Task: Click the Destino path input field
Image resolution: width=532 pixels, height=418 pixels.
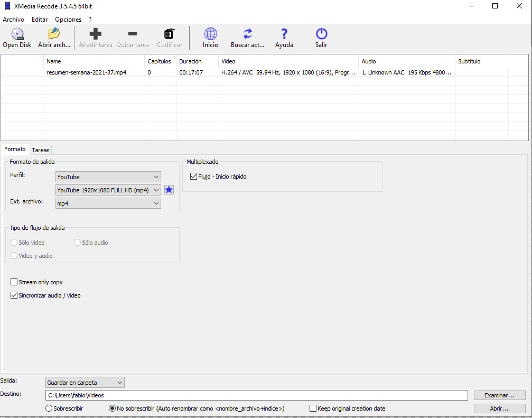Action: (x=257, y=395)
